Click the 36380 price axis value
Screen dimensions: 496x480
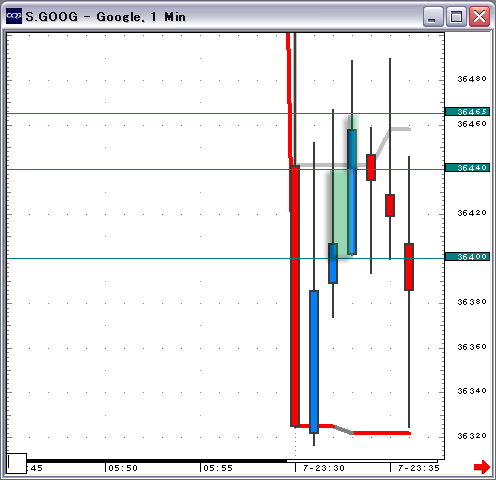coord(472,302)
